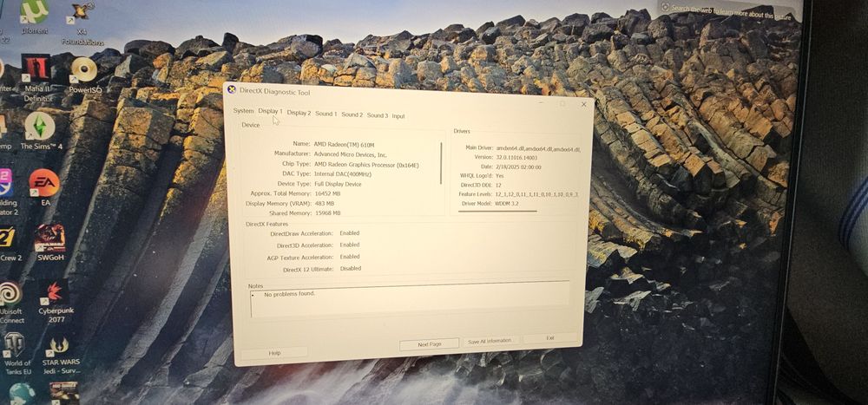This screenshot has height=405, width=868.
Task: Select the Display 1 tab
Action: tap(270, 111)
